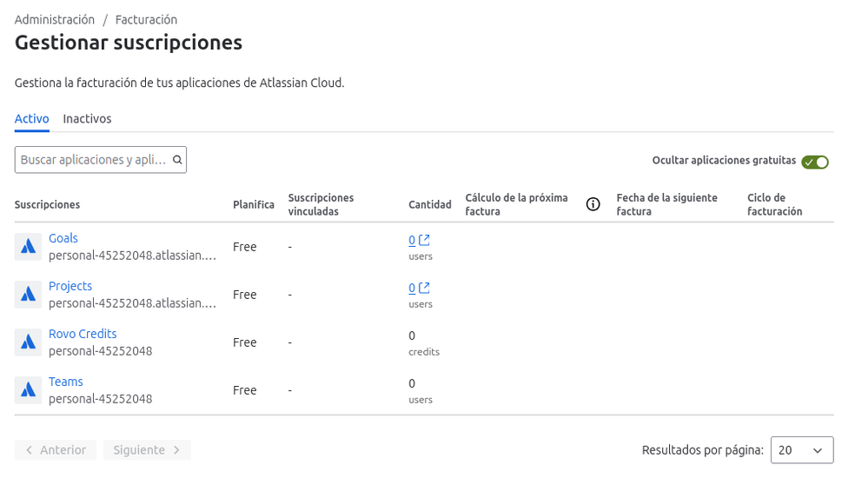
Task: Click the Cantidad column header
Action: 429,204
